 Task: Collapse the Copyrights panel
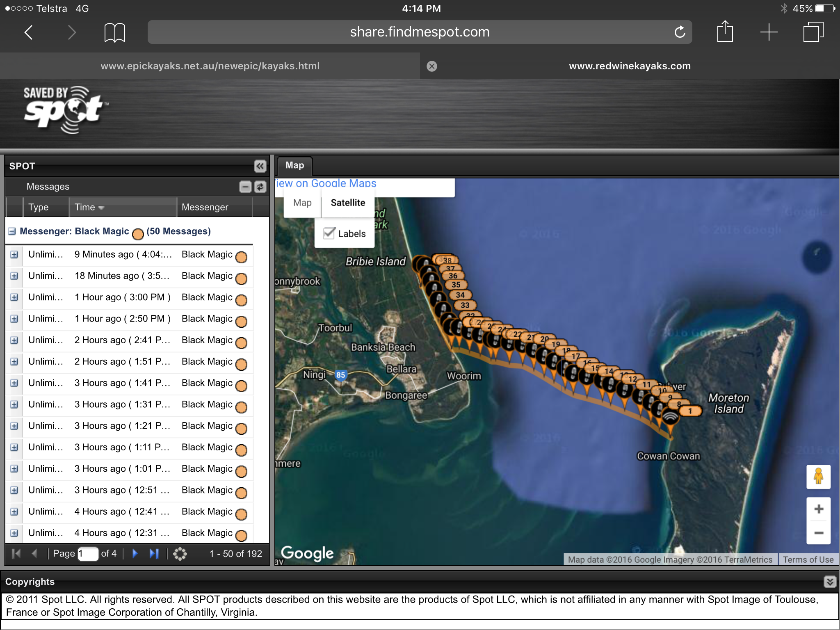tap(829, 582)
